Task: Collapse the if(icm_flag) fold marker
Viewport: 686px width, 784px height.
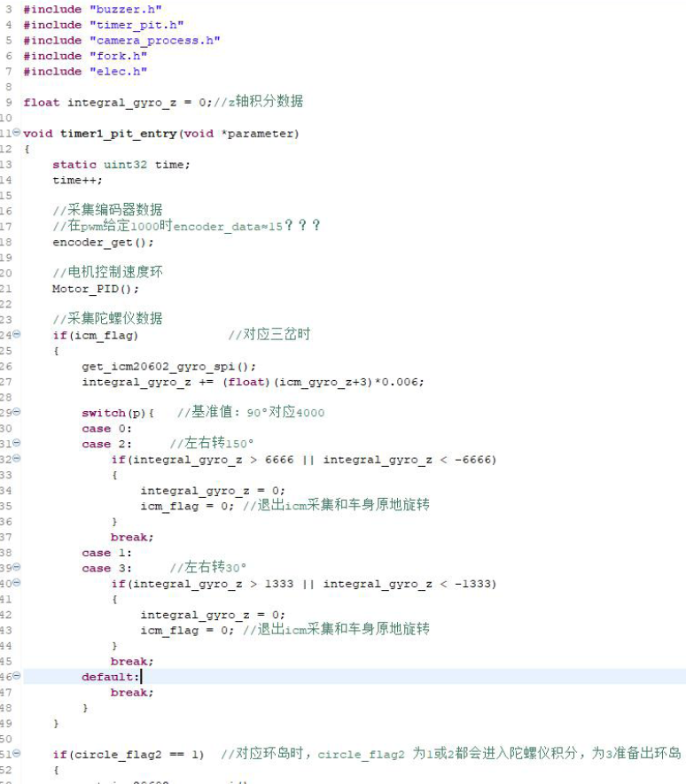Action: [17, 334]
